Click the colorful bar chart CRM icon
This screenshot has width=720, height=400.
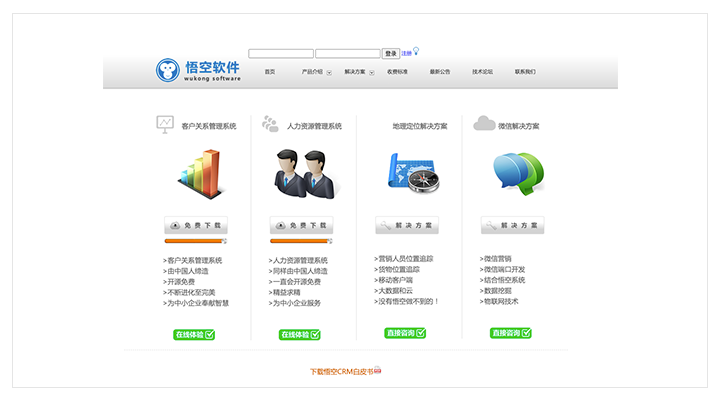(x=195, y=172)
